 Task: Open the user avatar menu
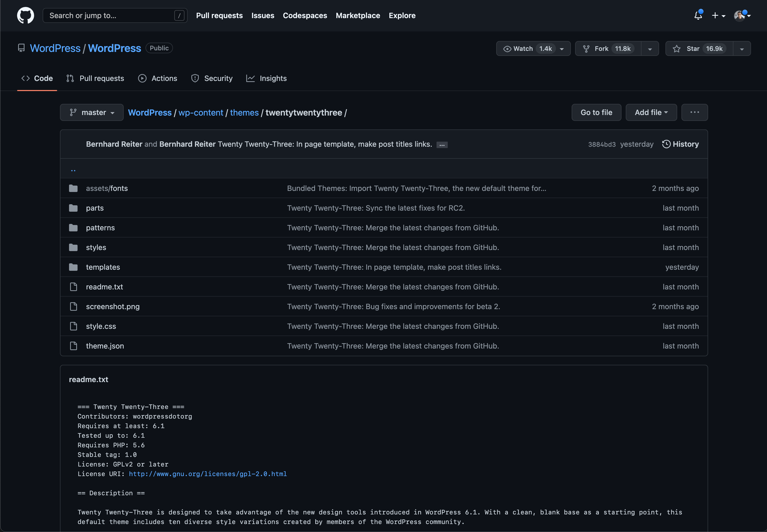(x=742, y=15)
